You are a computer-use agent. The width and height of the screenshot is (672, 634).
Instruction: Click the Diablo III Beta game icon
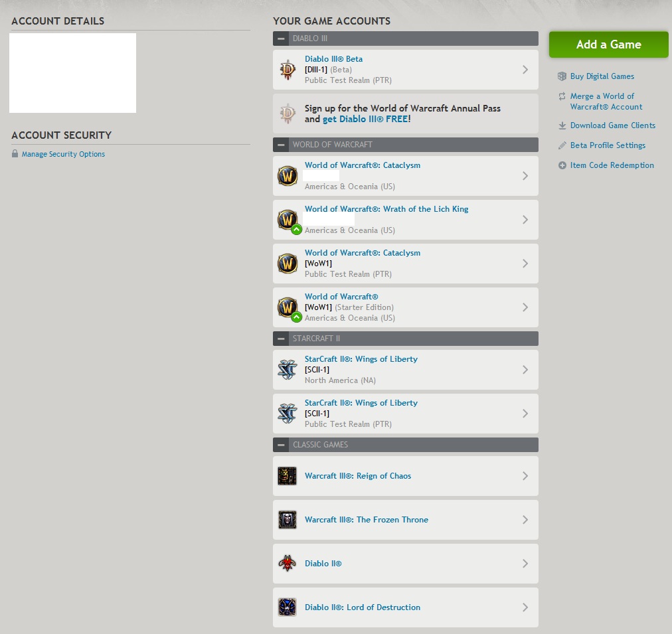pos(288,70)
